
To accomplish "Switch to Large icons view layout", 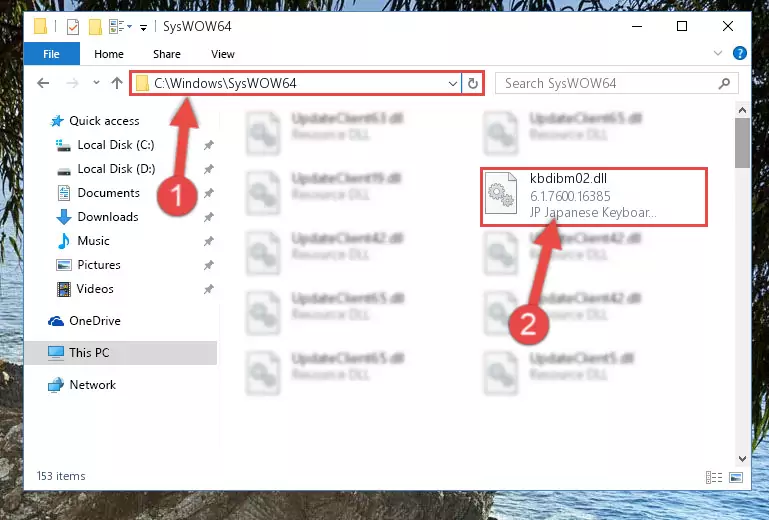I will pos(736,477).
